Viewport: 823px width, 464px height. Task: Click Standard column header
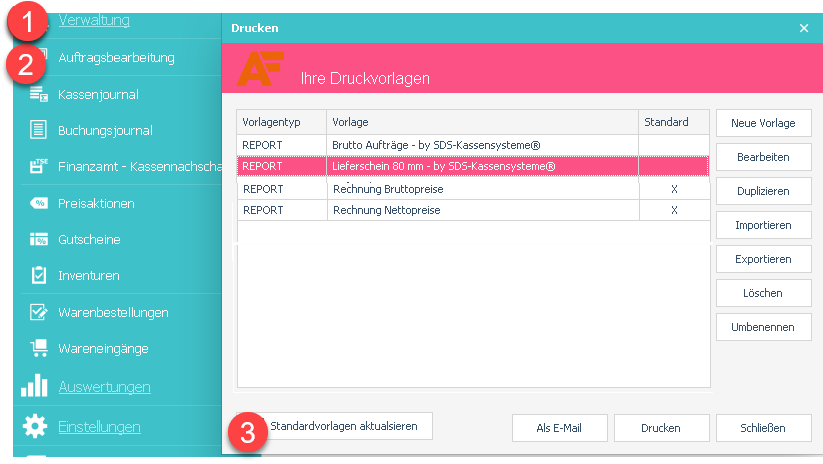coord(674,122)
